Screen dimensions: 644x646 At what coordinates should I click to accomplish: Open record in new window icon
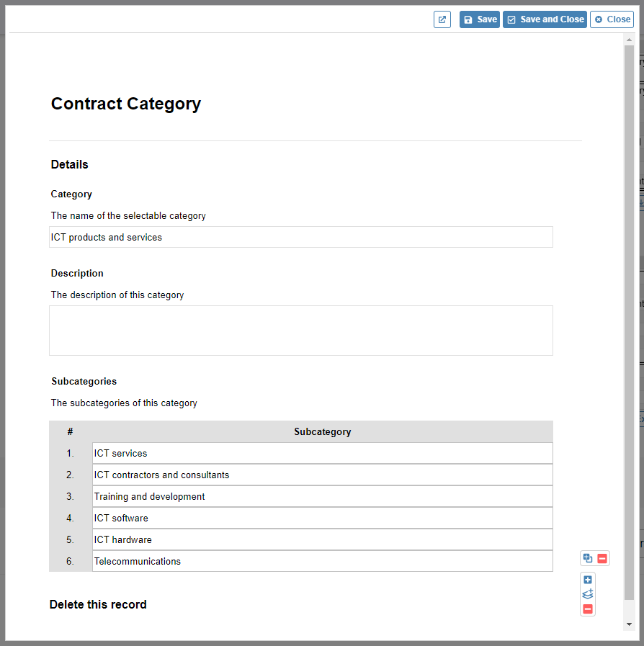[442, 19]
